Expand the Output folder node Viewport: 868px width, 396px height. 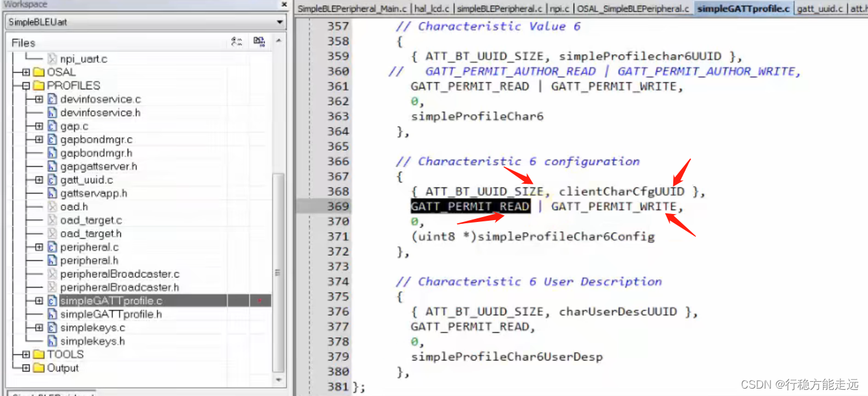(x=26, y=368)
